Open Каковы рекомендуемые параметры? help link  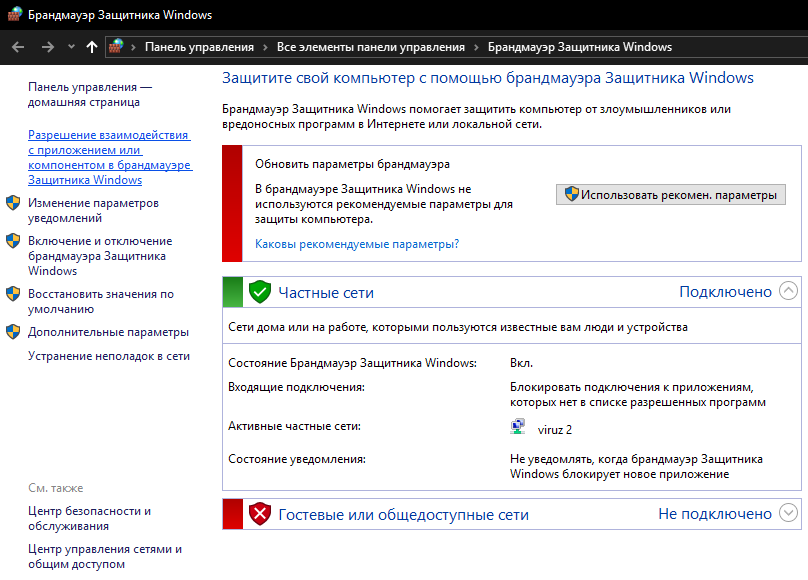click(x=357, y=244)
